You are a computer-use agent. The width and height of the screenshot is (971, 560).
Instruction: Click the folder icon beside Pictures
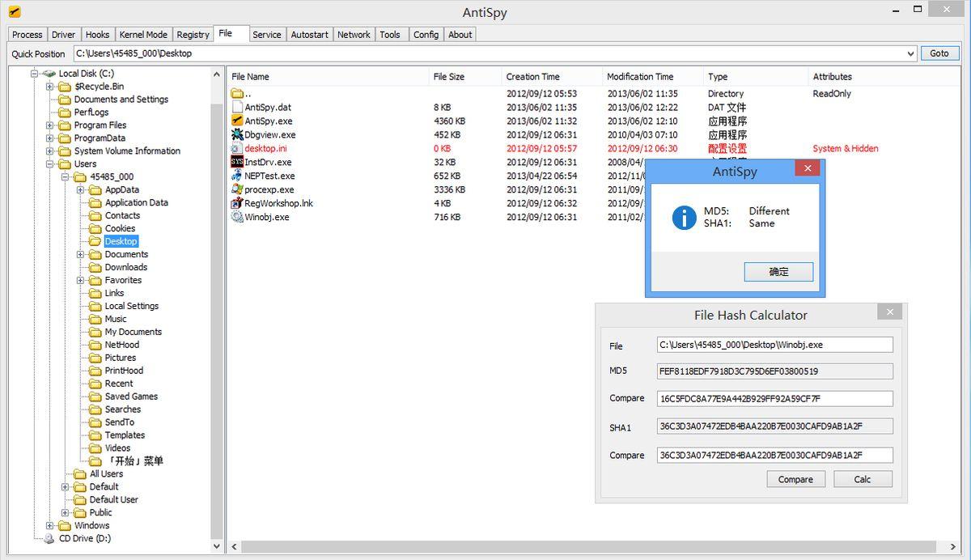click(95, 358)
